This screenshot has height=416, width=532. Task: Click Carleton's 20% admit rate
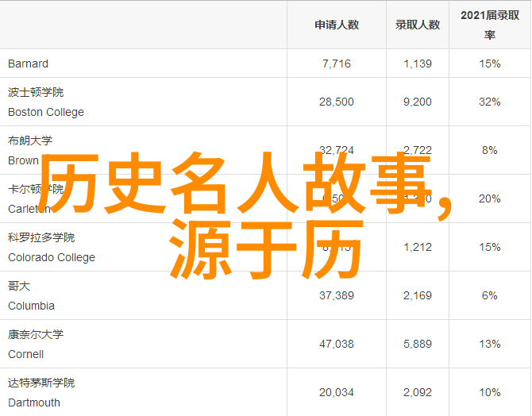490,198
